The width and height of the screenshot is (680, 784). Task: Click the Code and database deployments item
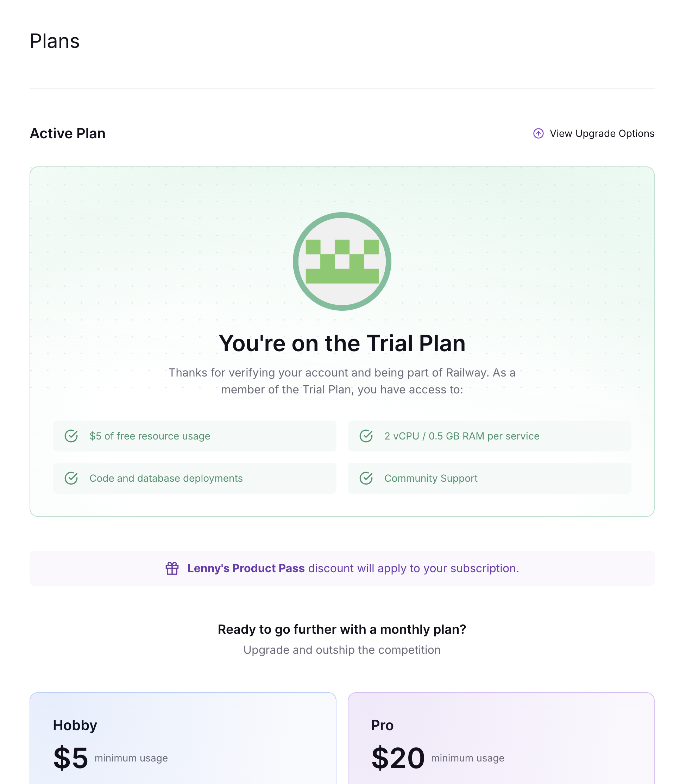click(x=194, y=478)
